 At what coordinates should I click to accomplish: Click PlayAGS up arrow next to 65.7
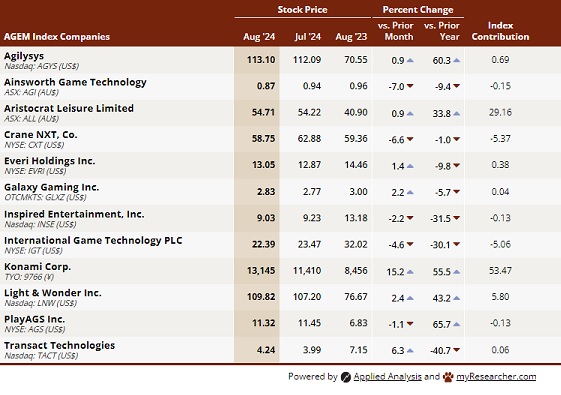[x=456, y=325]
